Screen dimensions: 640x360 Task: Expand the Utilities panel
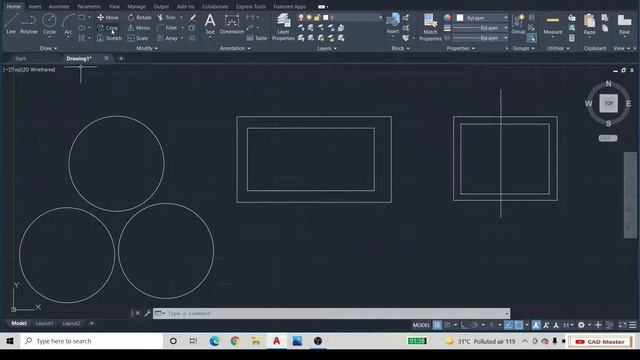(x=558, y=48)
